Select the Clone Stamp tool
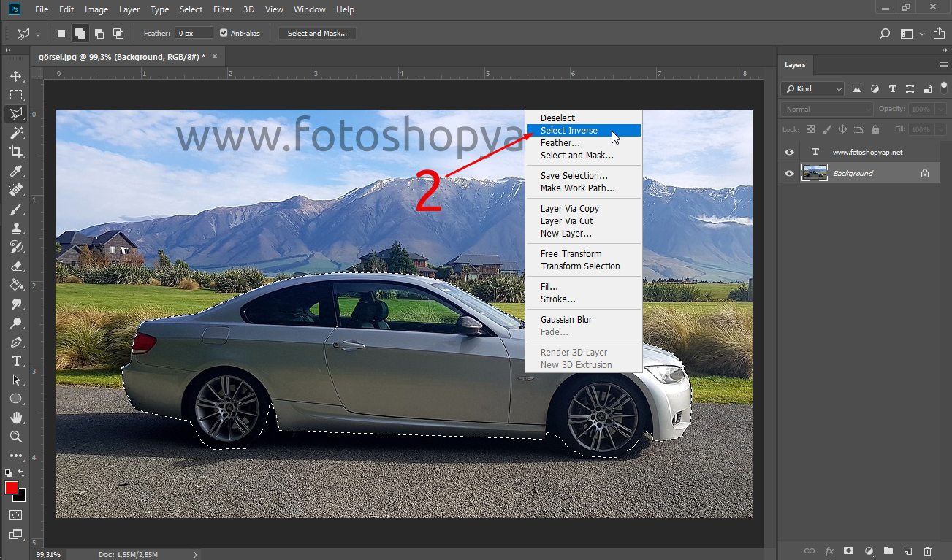 16,228
